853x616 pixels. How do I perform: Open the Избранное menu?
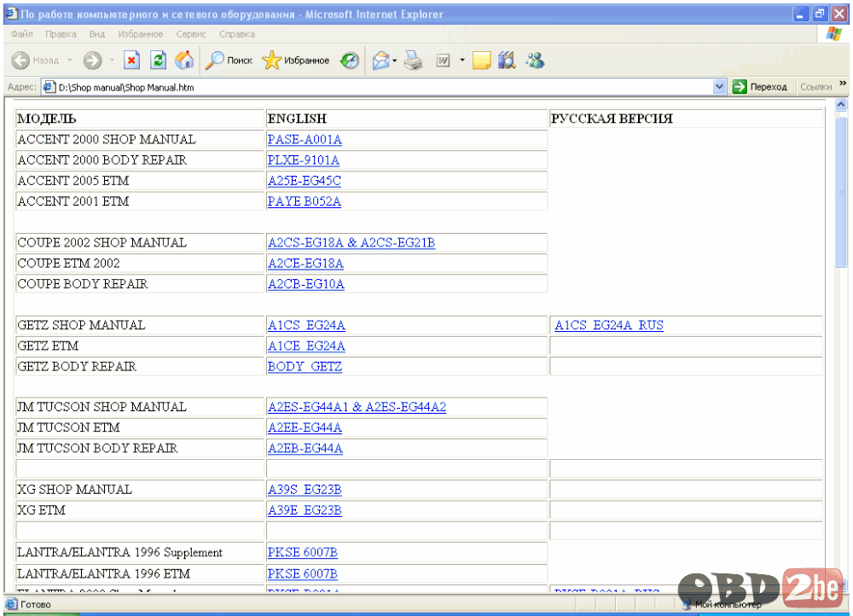[x=141, y=34]
